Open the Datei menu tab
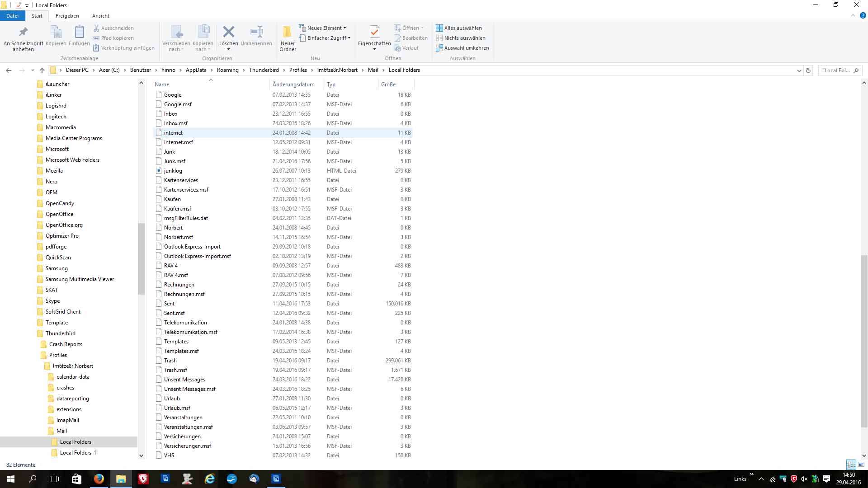The height and width of the screenshot is (488, 868). [x=12, y=16]
